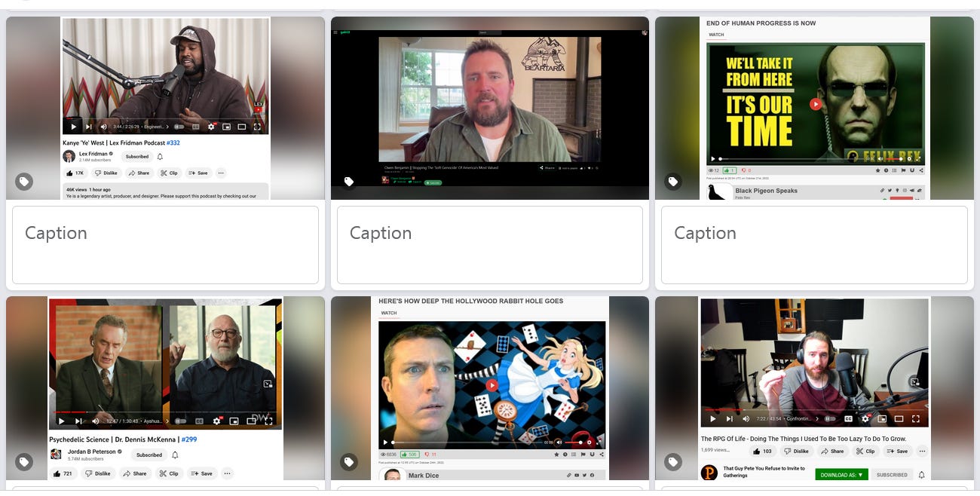Play the Psychedelic Science video

[x=61, y=421]
